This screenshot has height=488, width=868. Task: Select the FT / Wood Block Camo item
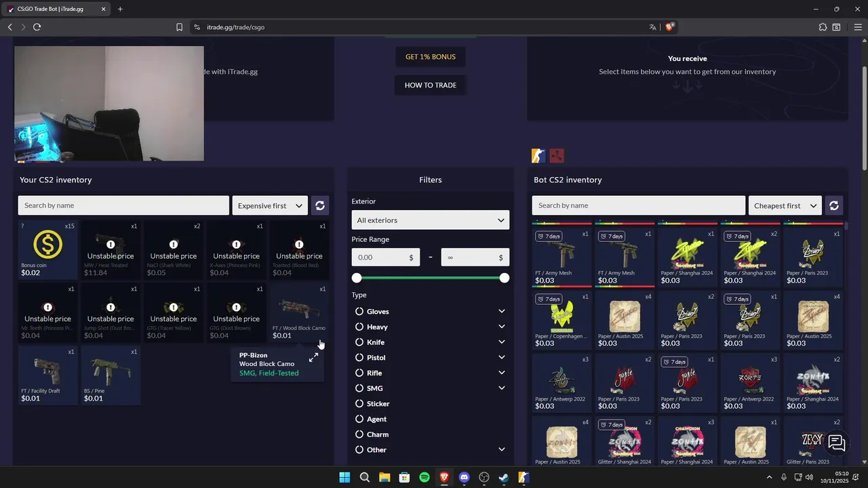(299, 312)
